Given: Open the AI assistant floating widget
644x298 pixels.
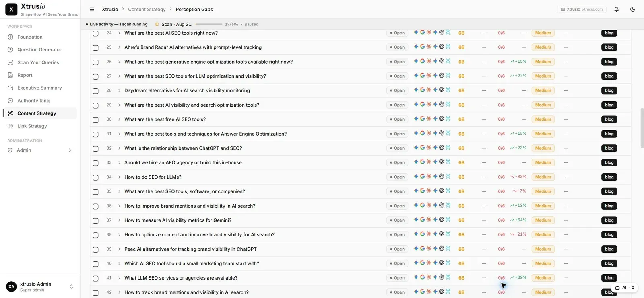Looking at the screenshot, I should 625,288.
